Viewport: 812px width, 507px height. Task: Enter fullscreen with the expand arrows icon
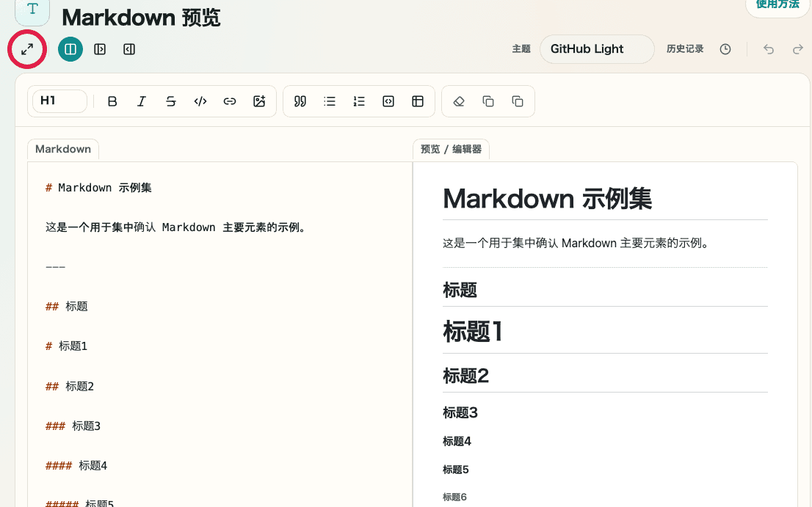tap(27, 50)
